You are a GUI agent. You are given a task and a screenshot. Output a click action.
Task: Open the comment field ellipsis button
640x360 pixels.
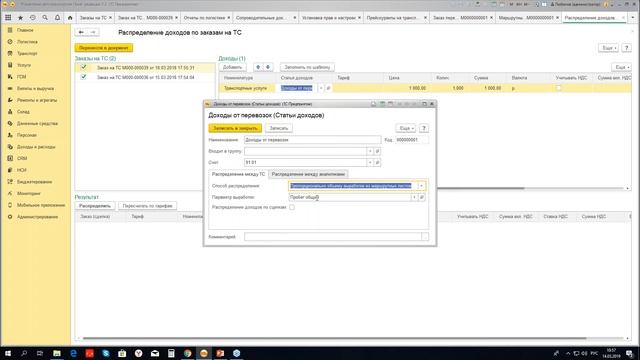pos(425,237)
